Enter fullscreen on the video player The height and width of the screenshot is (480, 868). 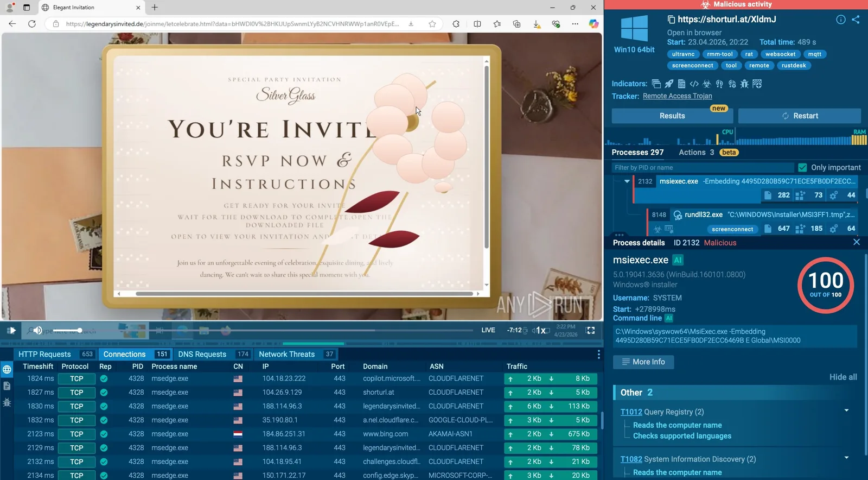(x=591, y=330)
